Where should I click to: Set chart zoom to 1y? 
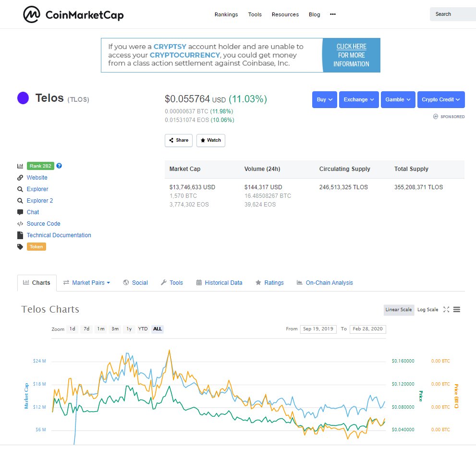[x=129, y=329]
